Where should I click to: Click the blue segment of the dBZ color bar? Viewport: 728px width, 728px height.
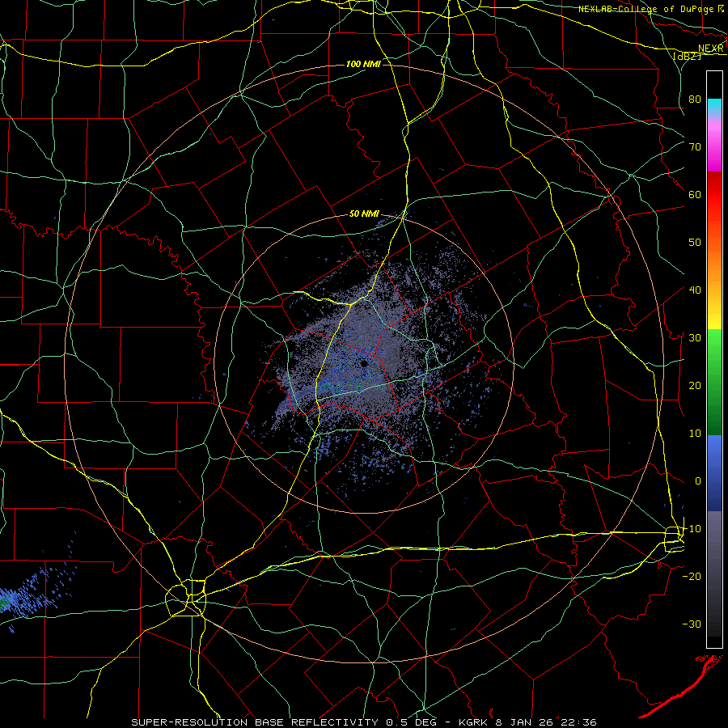(714, 472)
